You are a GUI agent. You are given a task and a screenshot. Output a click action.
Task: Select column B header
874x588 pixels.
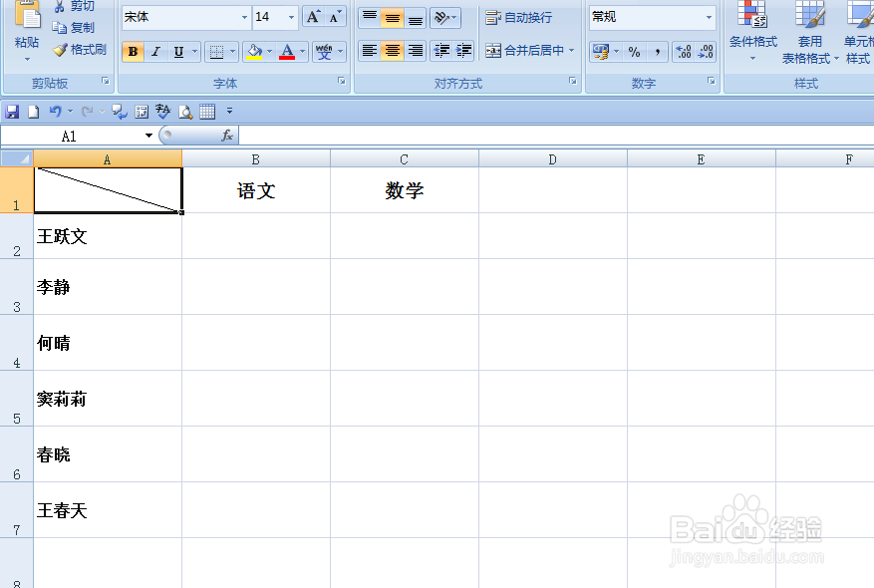coord(256,159)
